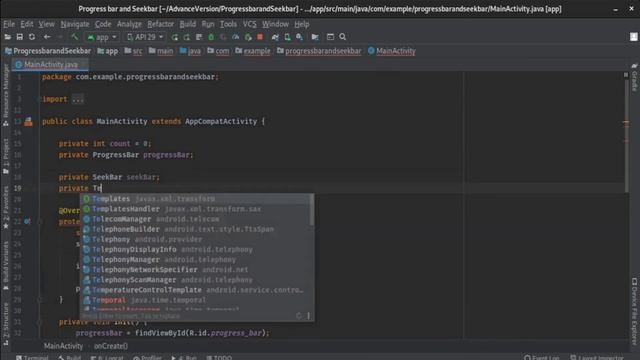Open the Project tool window sidebar tab
Screen dimensions: 640x360
6,156
